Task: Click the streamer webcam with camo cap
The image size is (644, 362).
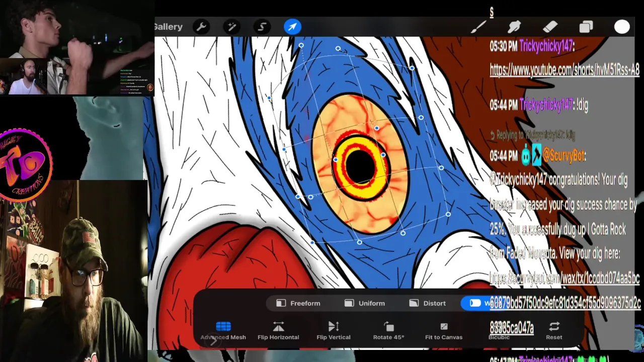Action: [73, 271]
